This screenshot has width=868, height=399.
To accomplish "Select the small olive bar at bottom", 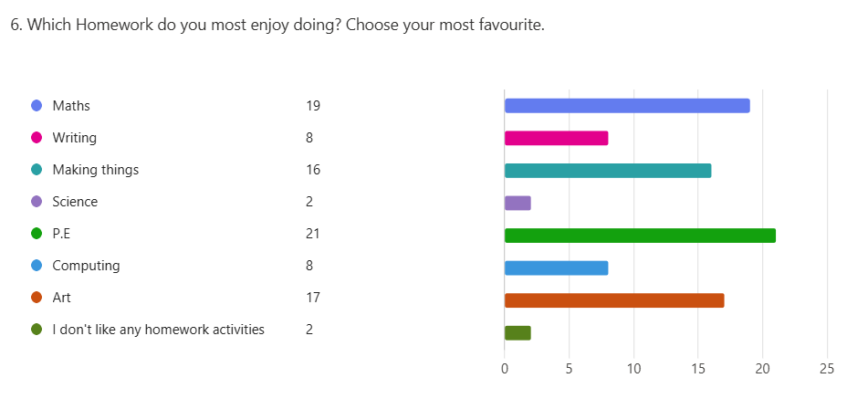I will point(518,332).
